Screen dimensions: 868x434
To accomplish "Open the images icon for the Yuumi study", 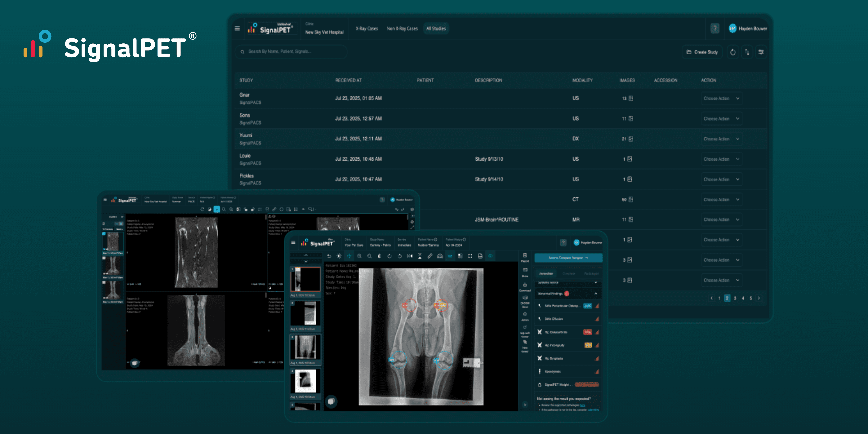I will click(x=631, y=139).
